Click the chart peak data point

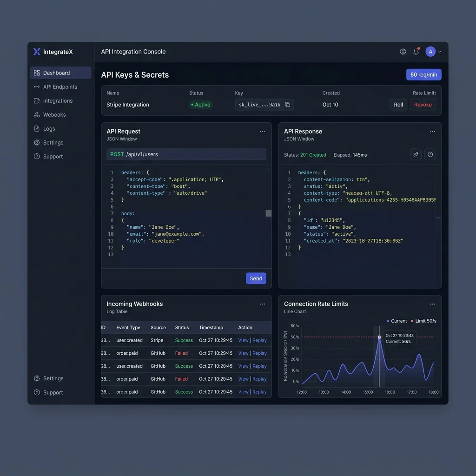click(x=379, y=337)
